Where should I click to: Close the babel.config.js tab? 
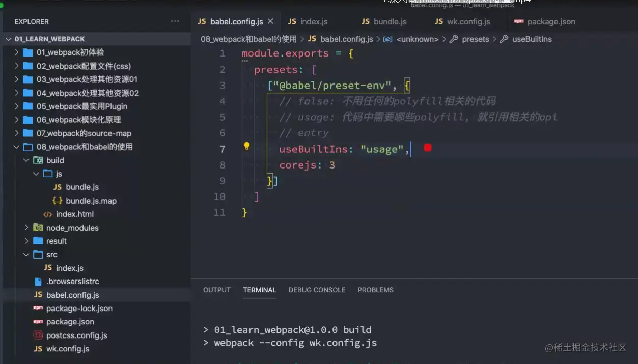tap(270, 21)
